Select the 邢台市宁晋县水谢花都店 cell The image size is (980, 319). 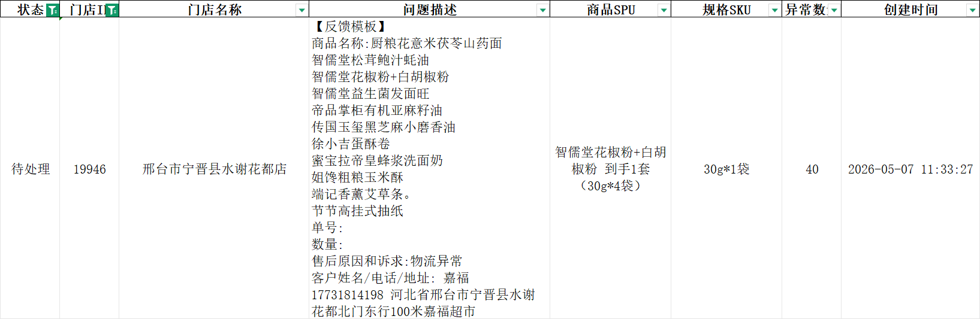[x=214, y=169]
